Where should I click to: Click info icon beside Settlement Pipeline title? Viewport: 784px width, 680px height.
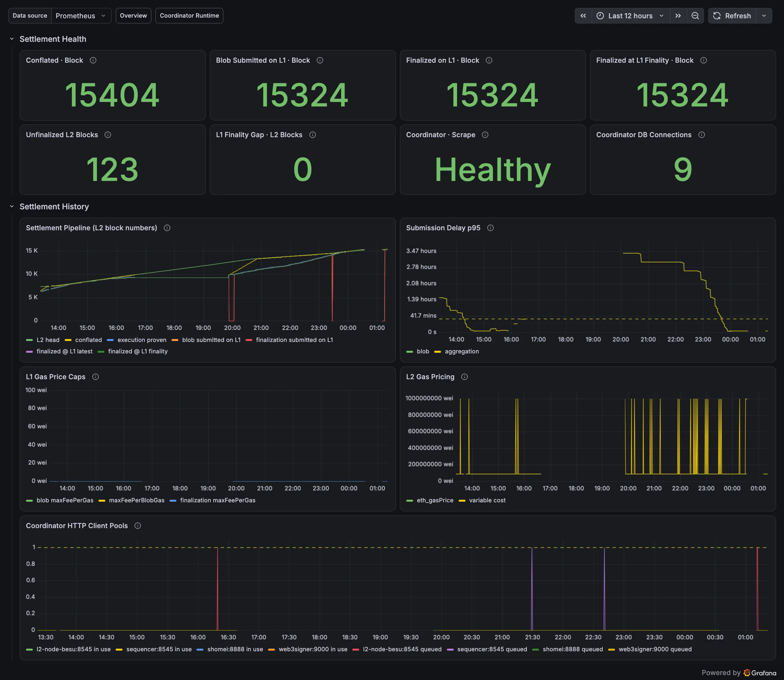(167, 228)
